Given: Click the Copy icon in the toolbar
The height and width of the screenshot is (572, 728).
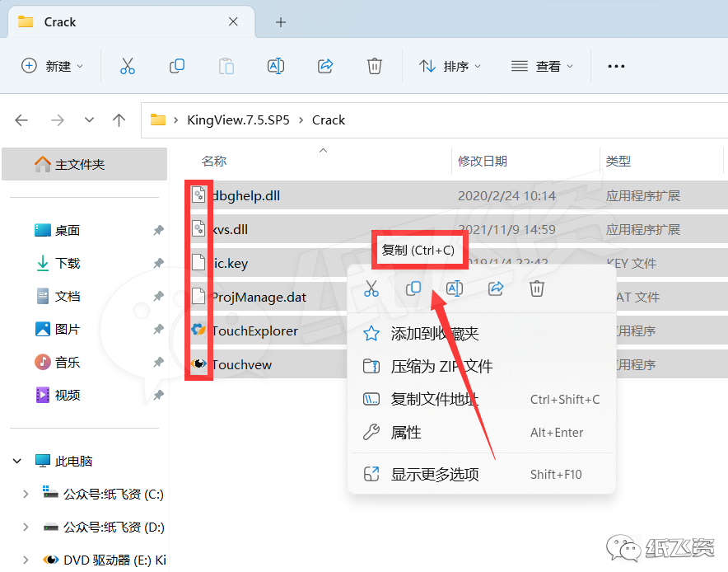Looking at the screenshot, I should point(177,66).
